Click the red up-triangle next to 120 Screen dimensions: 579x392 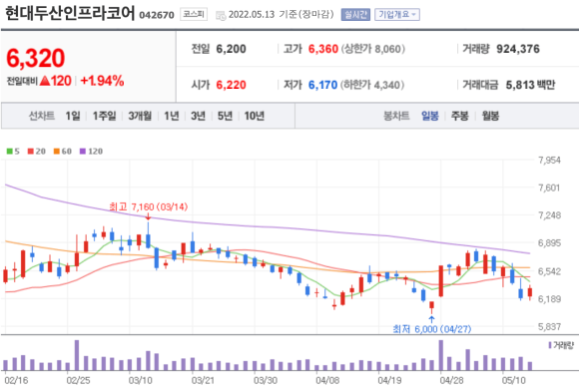[44, 80]
